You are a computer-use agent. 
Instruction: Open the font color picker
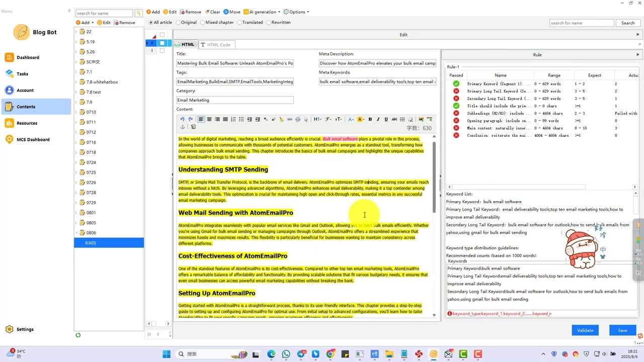coord(351,119)
